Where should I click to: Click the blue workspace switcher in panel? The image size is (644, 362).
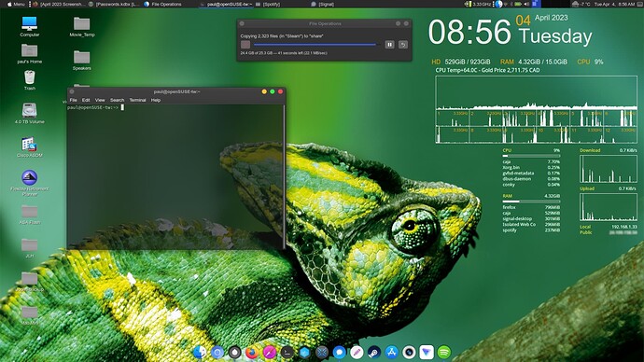pos(537,4)
